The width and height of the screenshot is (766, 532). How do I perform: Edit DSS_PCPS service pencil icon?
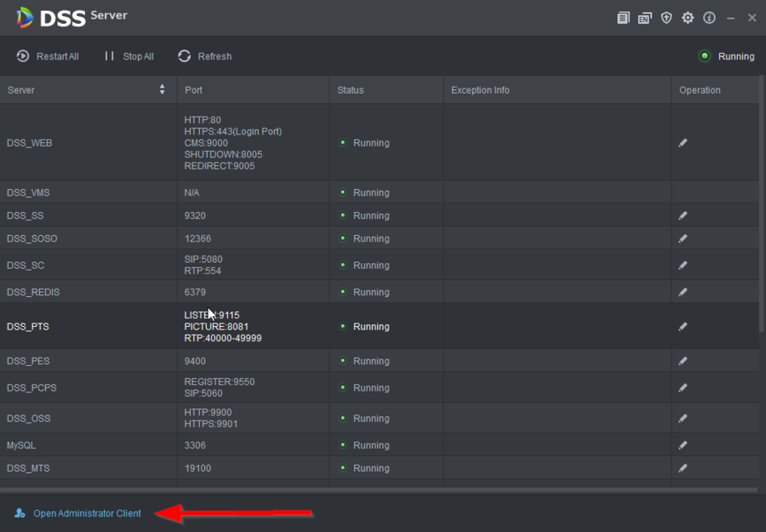click(x=683, y=387)
